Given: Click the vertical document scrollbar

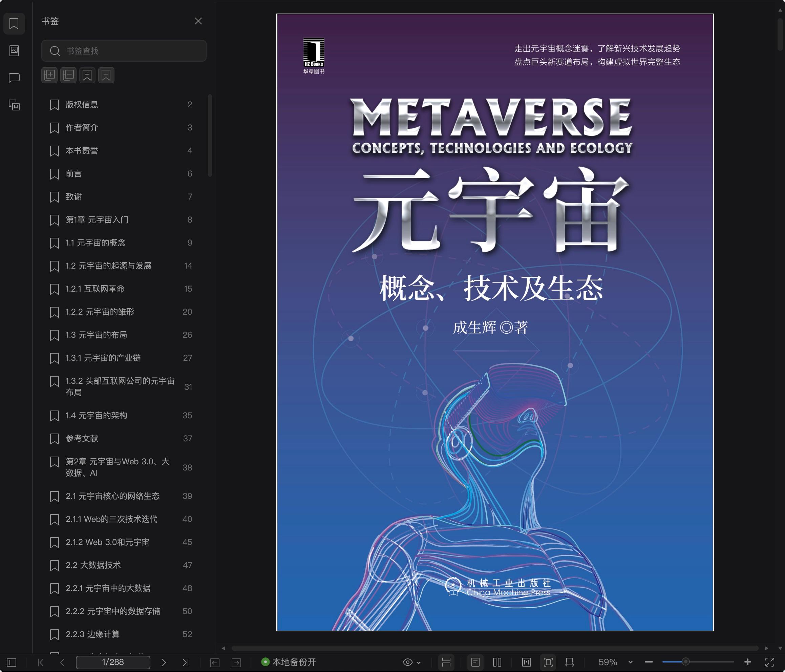Looking at the screenshot, I should coord(780,34).
